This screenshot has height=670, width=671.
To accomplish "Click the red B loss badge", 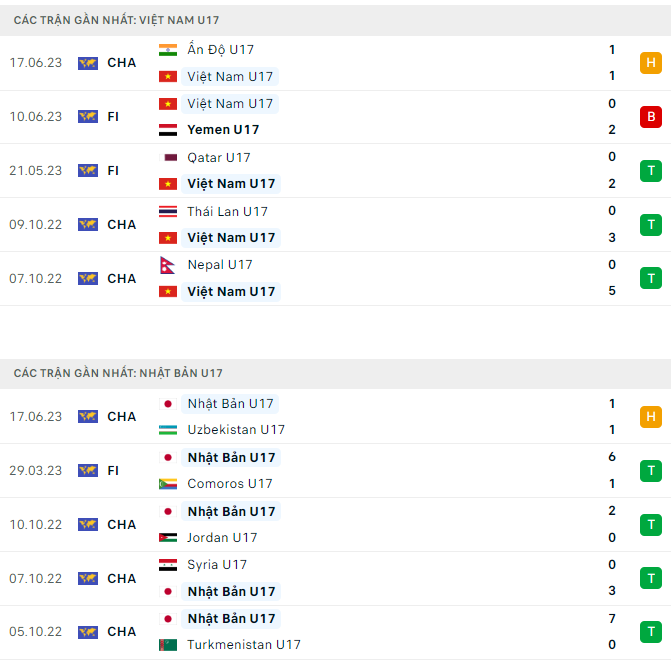I will pyautogui.click(x=651, y=117).
